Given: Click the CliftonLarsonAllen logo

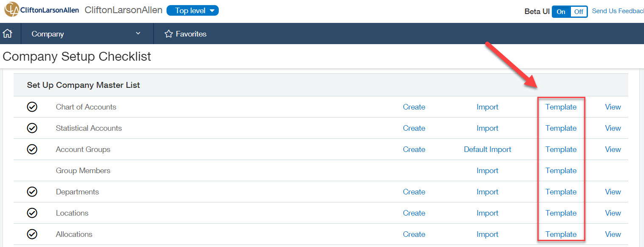Looking at the screenshot, I should (x=42, y=10).
